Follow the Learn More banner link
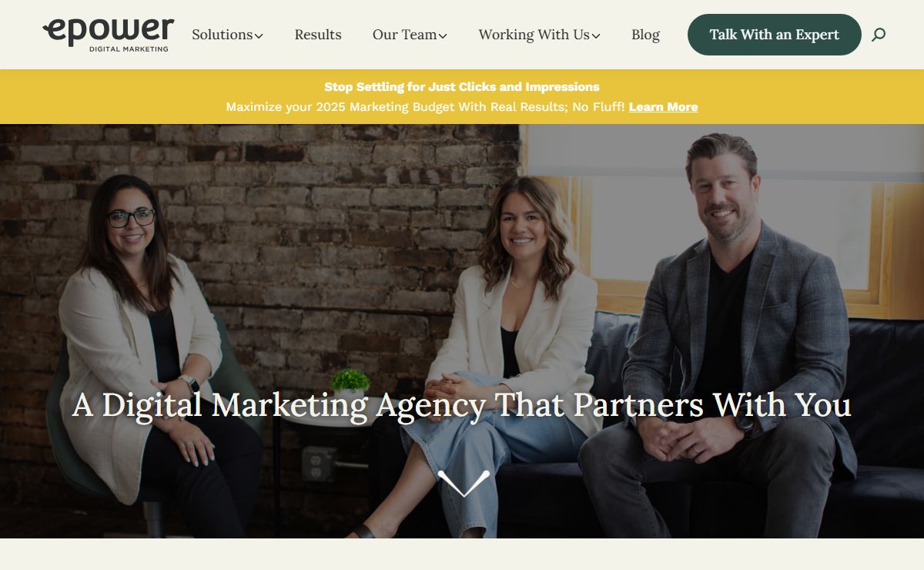Screen dimensions: 924x570 [663, 107]
